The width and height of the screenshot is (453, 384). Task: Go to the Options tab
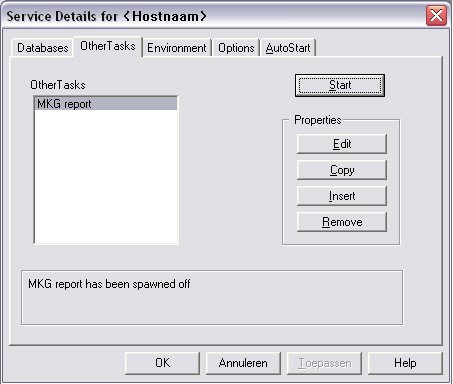236,48
